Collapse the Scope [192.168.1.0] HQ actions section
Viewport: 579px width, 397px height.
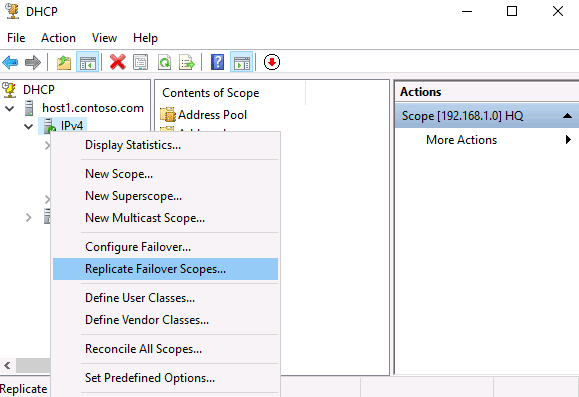point(568,116)
